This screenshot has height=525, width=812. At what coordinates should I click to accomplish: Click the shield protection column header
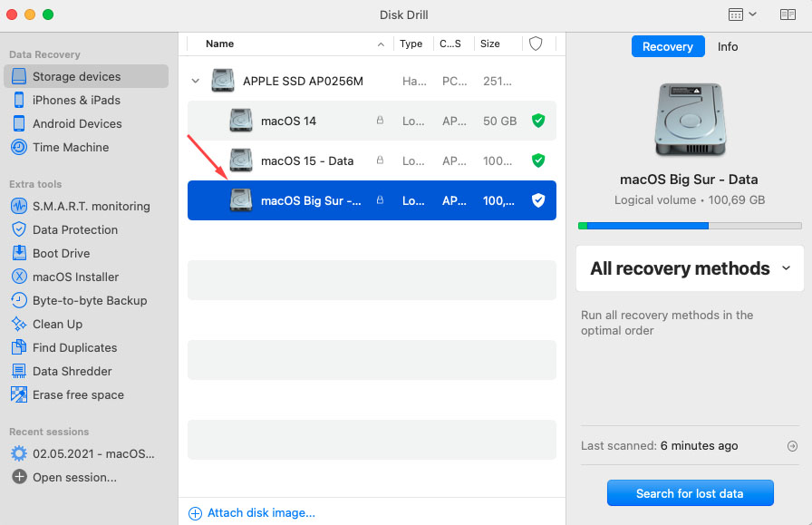click(536, 44)
